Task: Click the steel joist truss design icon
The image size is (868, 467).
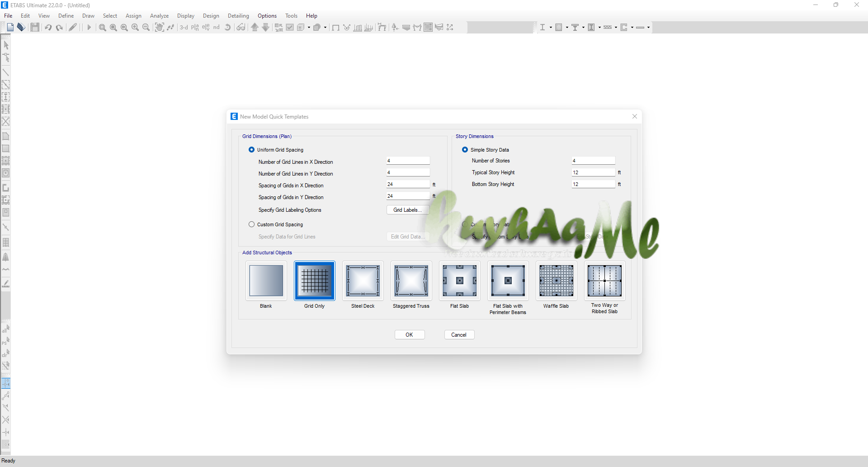Action: point(608,27)
